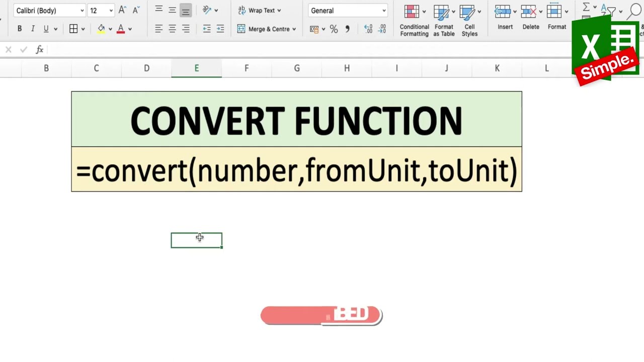Decrease font size with small A
The image size is (644, 362).
[135, 10]
